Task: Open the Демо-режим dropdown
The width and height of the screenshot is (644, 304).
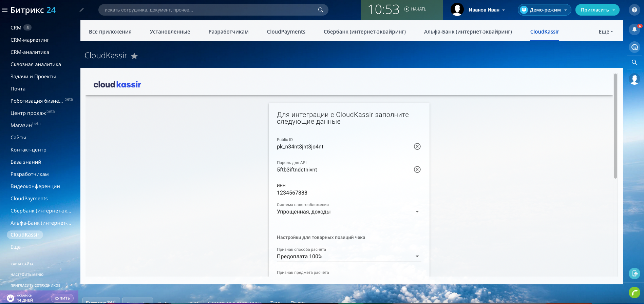Action: coord(544,10)
